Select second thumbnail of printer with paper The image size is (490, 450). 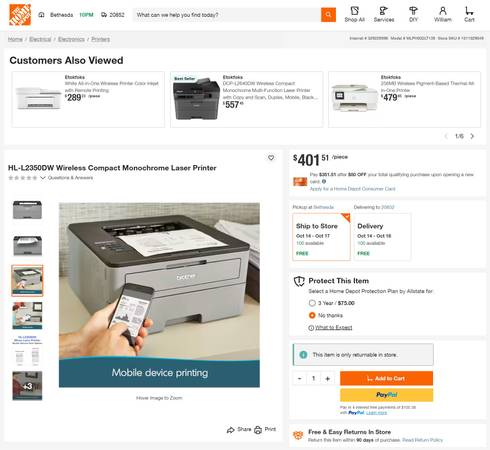click(x=27, y=245)
